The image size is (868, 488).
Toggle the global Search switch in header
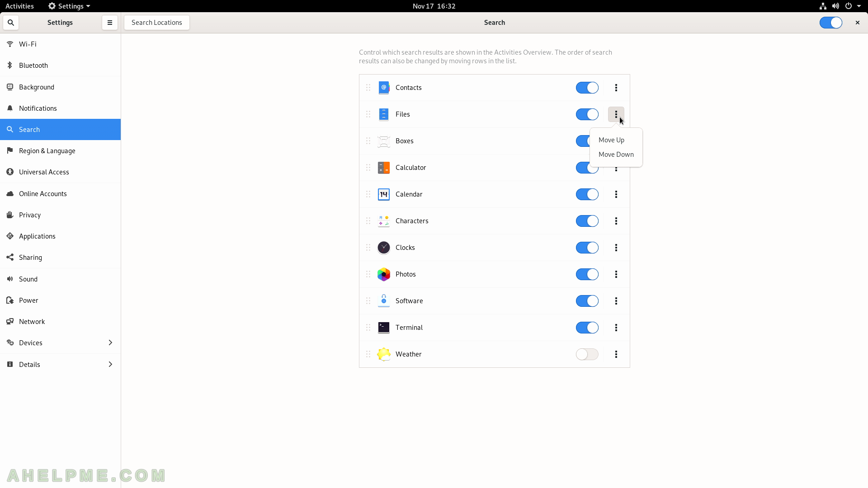831,23
